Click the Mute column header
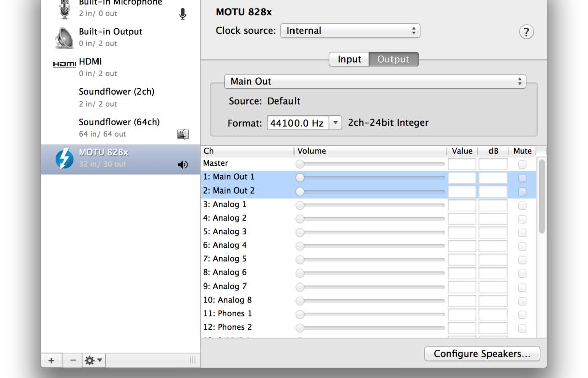Screen dimensions: 588x378 (x=522, y=151)
